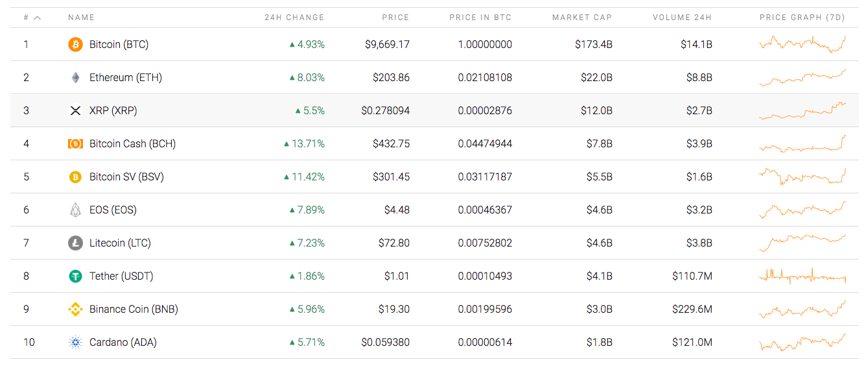This screenshot has width=868, height=366.
Task: Open the EOS (EOS) name link
Action: [x=113, y=210]
